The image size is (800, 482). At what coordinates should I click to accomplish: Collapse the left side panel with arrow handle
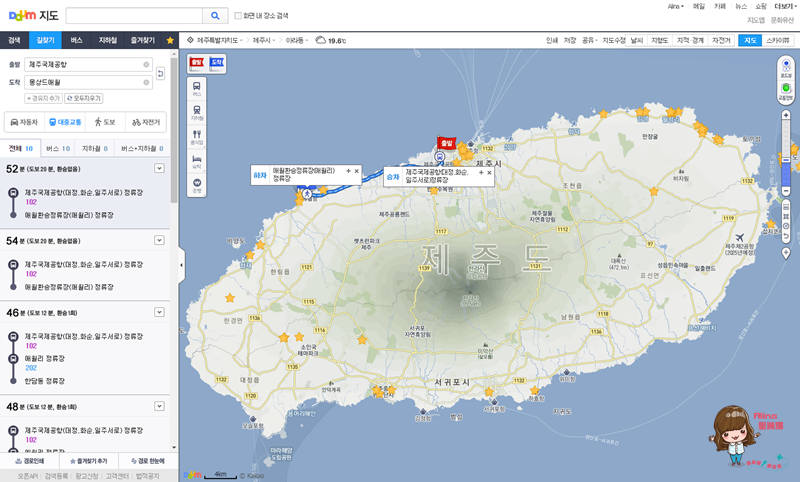(x=182, y=265)
